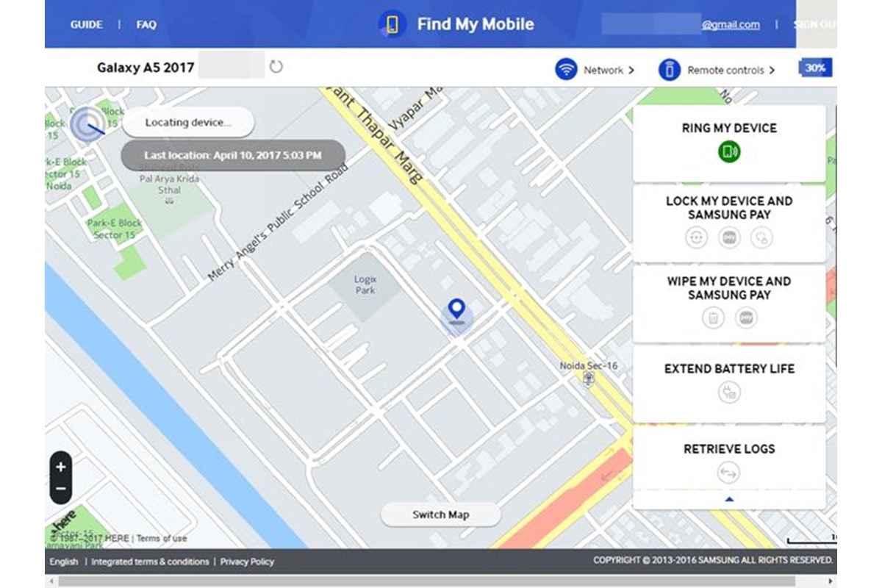The height and width of the screenshot is (588, 882).
Task: Open the FAQ menu item
Action: tap(146, 24)
